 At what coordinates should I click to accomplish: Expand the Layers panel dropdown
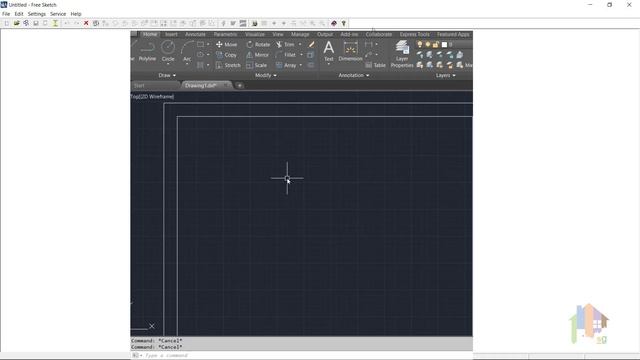(445, 76)
